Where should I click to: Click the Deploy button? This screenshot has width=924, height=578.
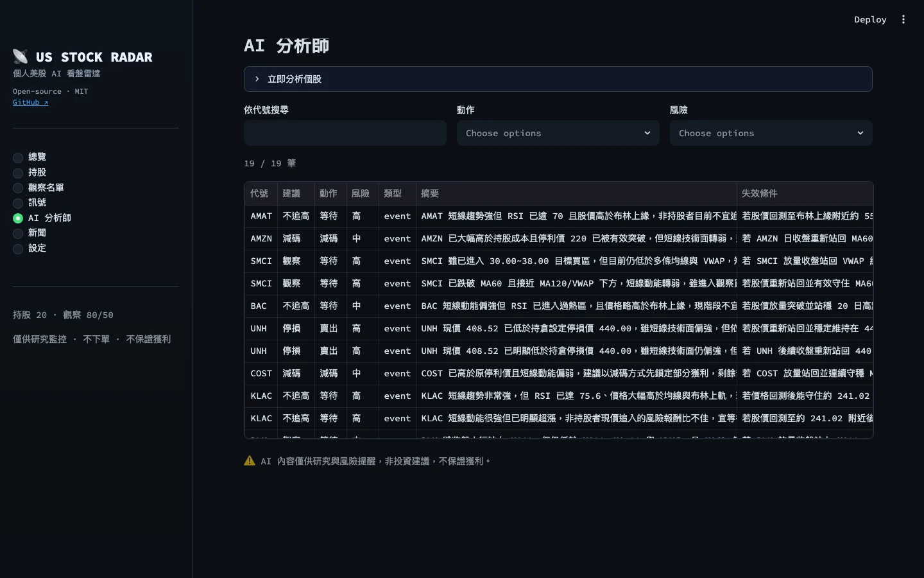pos(870,19)
